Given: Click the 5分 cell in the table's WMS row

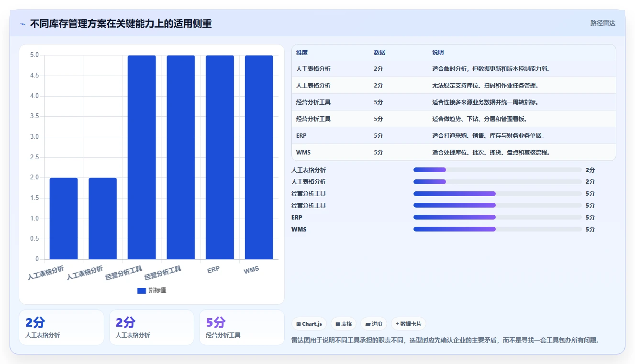Looking at the screenshot, I should (379, 153).
